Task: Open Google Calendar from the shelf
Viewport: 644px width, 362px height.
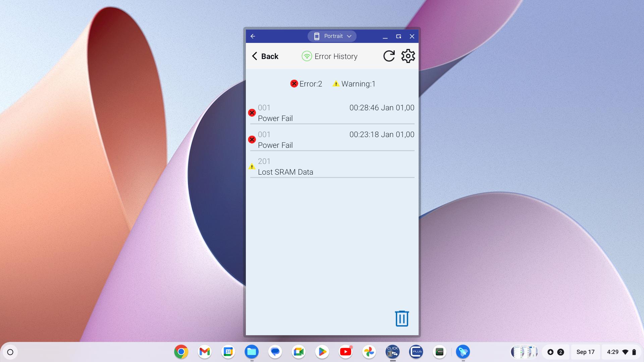Action: click(228, 352)
